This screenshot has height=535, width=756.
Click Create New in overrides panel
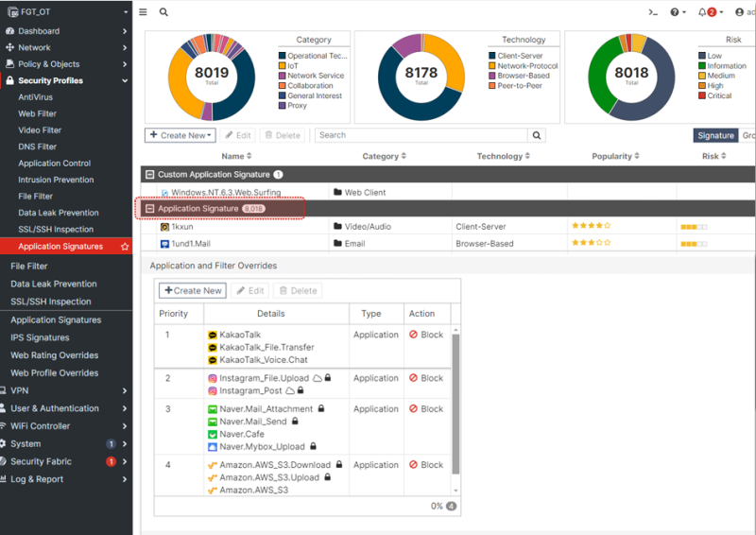[x=193, y=291]
